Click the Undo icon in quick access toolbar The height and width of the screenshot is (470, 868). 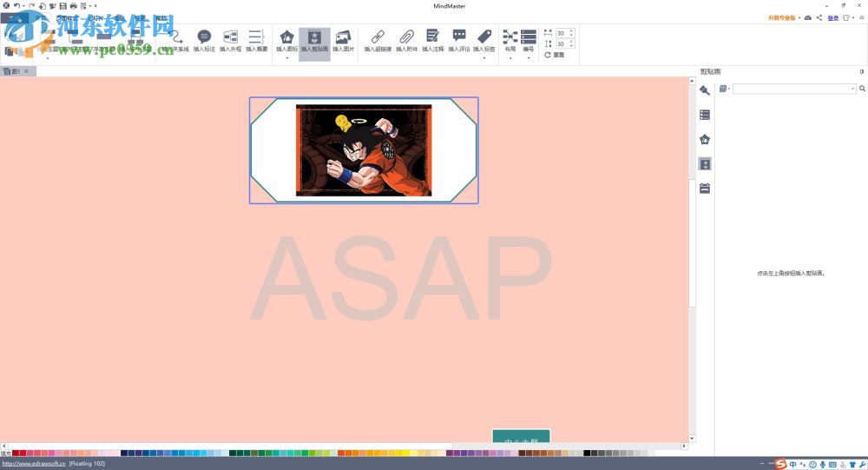click(16, 5)
